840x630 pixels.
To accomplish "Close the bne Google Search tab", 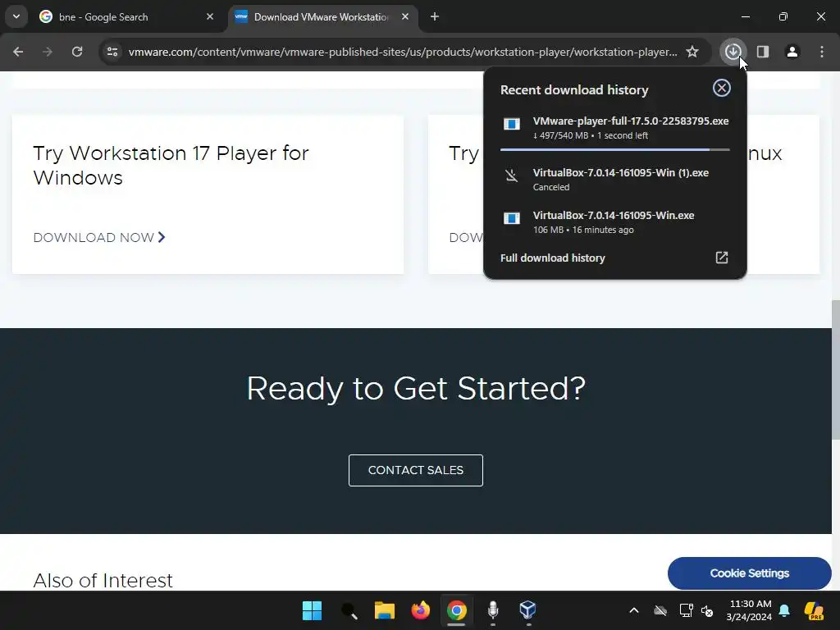I will [210, 16].
